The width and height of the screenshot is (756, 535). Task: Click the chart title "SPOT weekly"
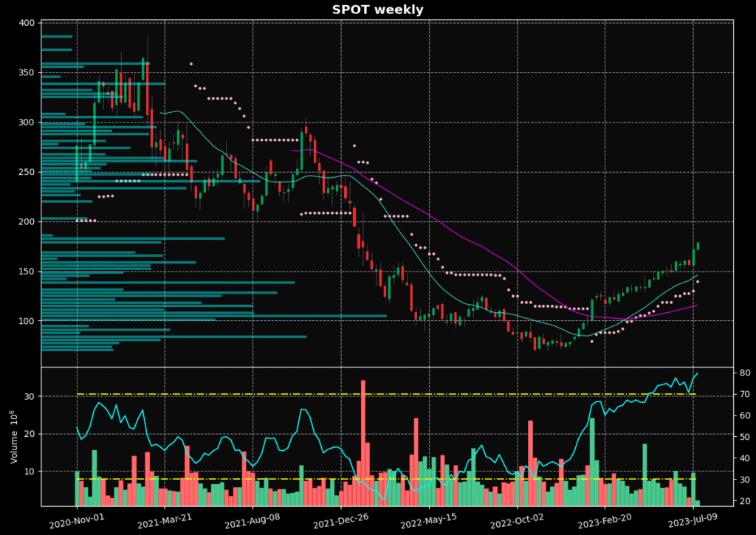click(377, 10)
